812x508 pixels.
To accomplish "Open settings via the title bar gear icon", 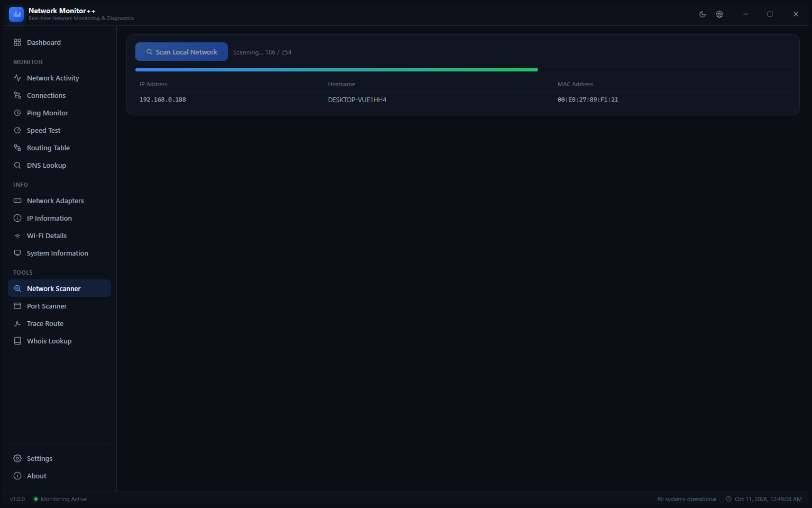I will [x=719, y=14].
